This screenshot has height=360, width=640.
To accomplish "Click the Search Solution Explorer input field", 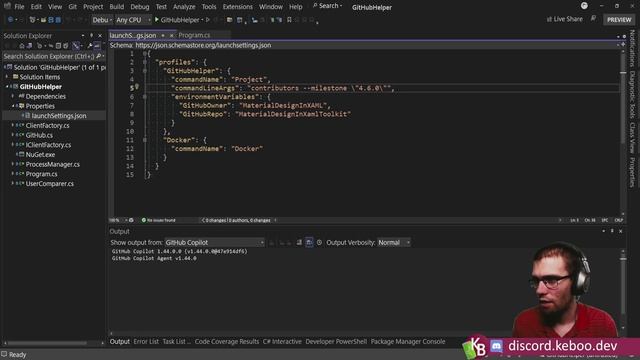I will click(x=49, y=56).
